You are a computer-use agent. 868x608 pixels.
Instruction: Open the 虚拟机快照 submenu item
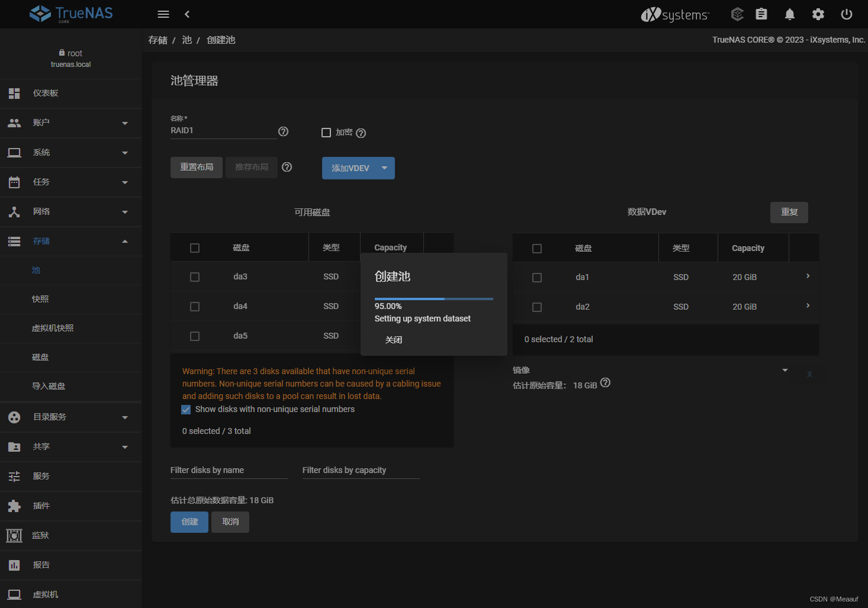71,328
